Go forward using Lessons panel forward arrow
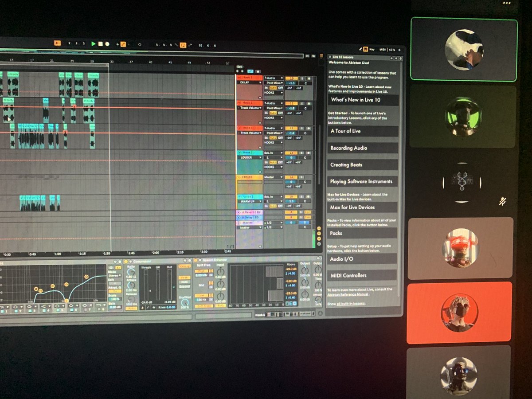The image size is (532, 399). coord(395,58)
